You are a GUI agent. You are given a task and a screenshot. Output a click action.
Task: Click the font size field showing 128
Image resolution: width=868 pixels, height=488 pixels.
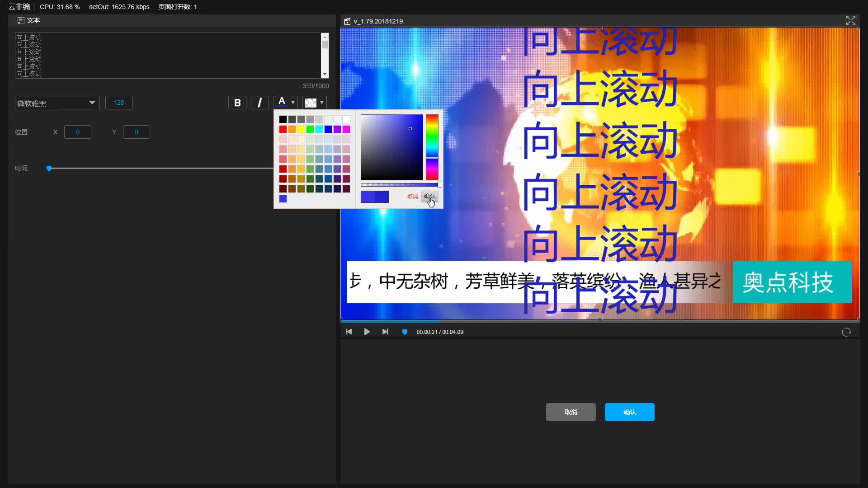(x=119, y=103)
